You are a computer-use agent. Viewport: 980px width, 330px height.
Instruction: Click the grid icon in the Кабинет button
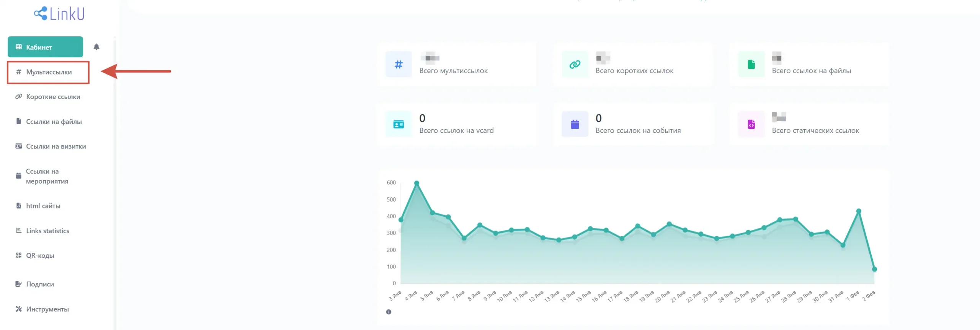point(18,47)
